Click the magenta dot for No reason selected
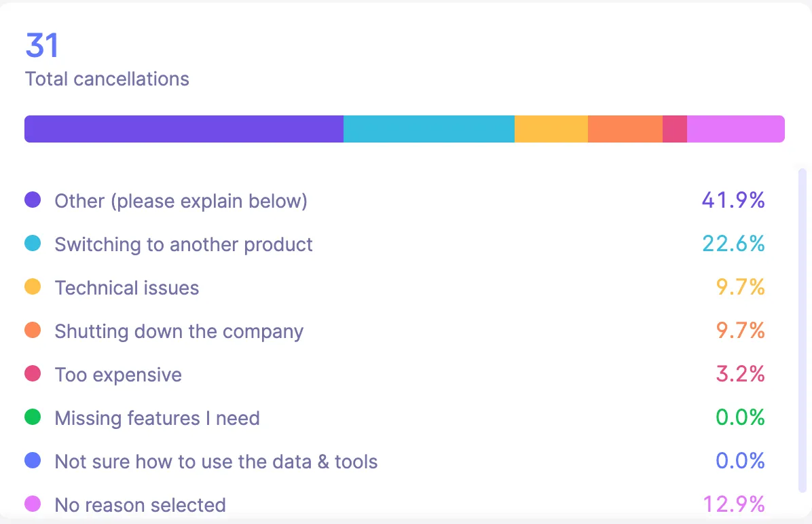812x524 pixels. pyautogui.click(x=33, y=504)
